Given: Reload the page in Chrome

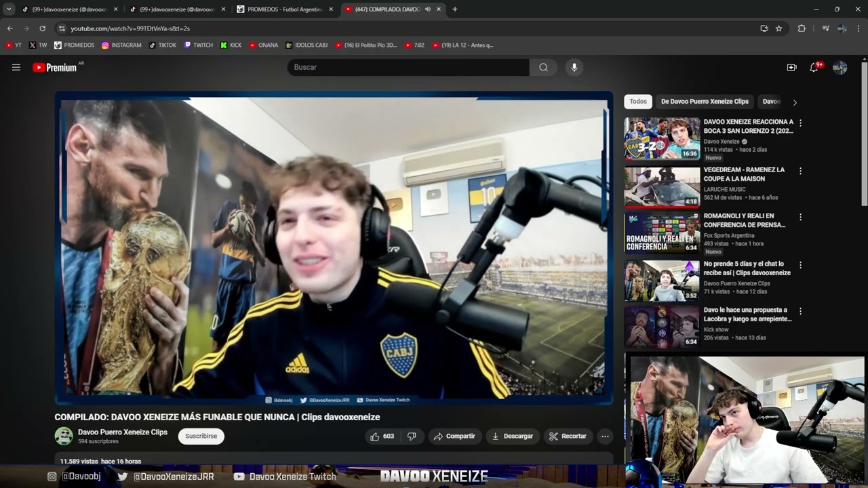Looking at the screenshot, I should [x=42, y=28].
